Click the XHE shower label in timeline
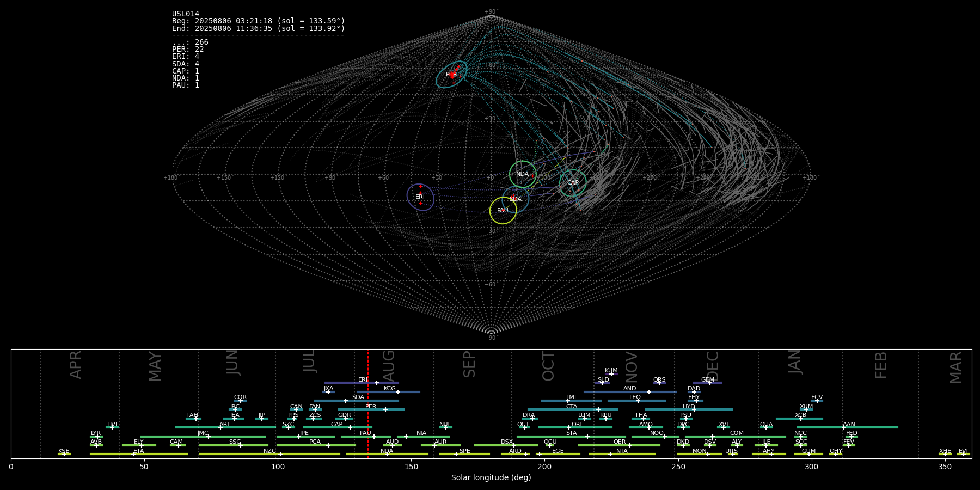Screen dimensions: 980x490 [x=945, y=451]
